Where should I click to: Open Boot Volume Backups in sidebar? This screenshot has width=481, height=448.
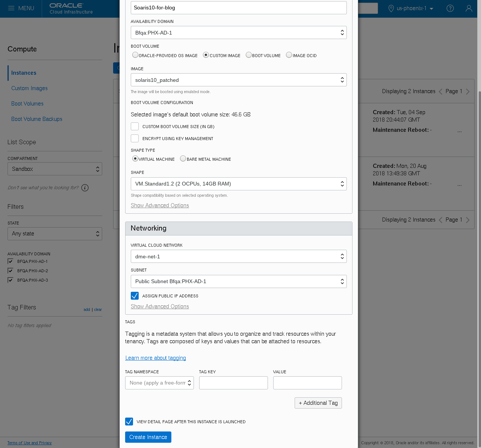pos(37,119)
